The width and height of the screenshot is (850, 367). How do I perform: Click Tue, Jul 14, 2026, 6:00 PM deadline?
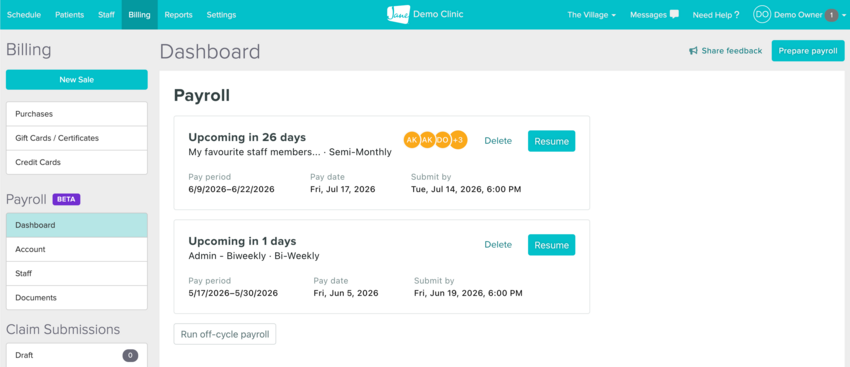[x=466, y=189]
